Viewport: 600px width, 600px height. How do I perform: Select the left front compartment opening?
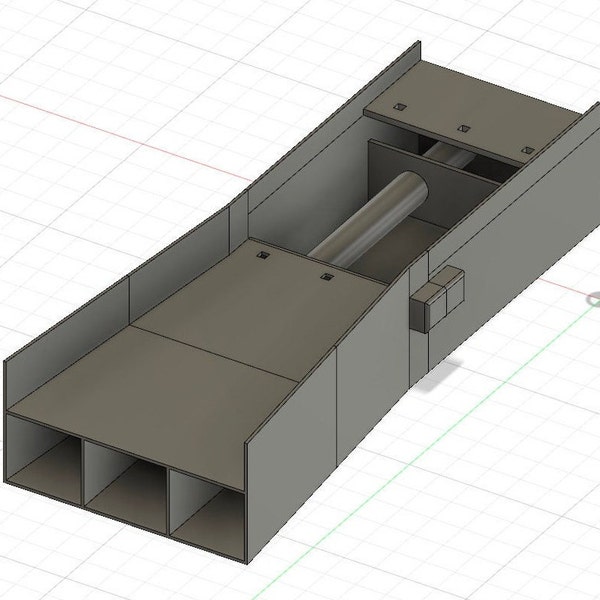pyautogui.click(x=44, y=460)
